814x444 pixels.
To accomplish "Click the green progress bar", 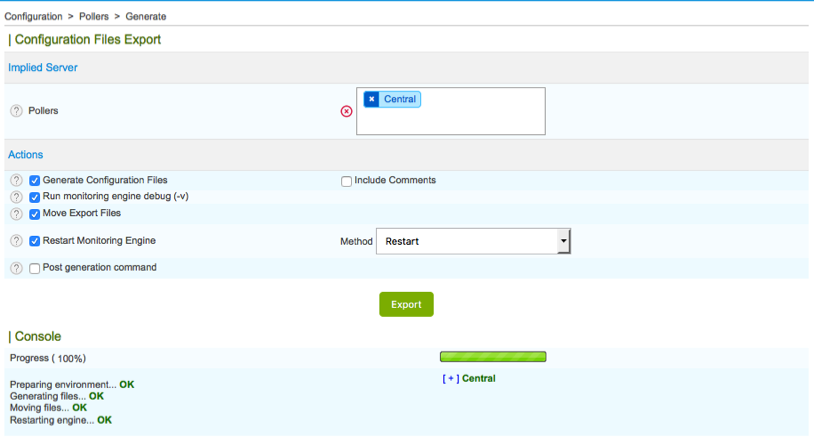I will pos(493,357).
